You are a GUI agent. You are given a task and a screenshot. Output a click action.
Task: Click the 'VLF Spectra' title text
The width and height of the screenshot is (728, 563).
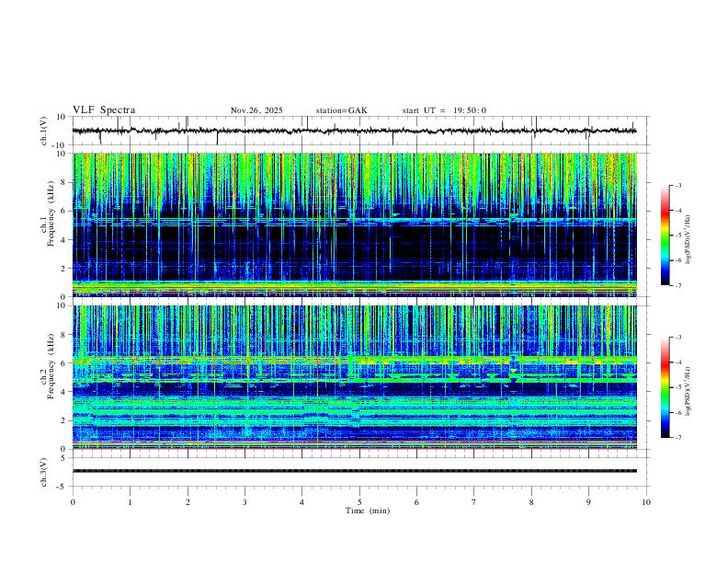104,110
